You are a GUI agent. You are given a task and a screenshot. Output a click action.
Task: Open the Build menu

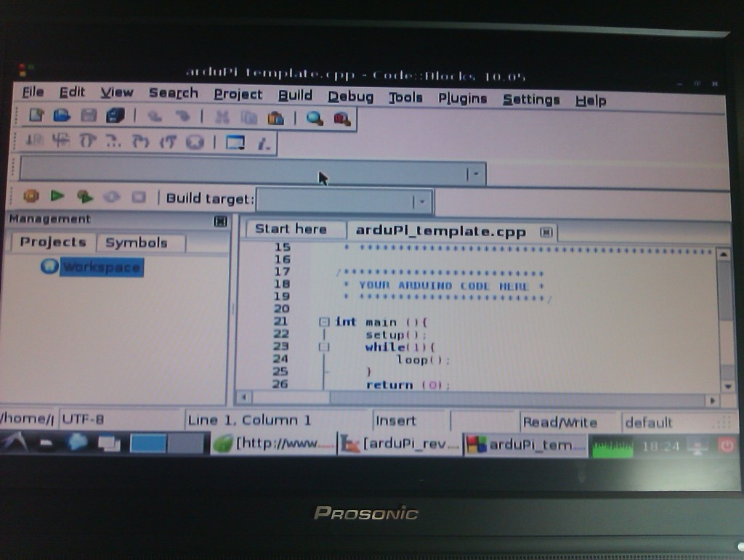[295, 95]
